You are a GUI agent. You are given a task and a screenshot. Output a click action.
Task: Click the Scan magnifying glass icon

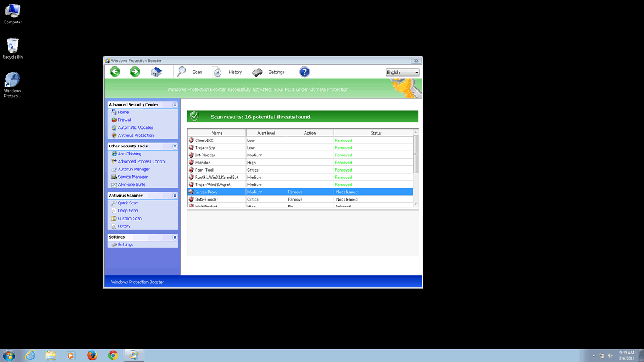pyautogui.click(x=182, y=72)
